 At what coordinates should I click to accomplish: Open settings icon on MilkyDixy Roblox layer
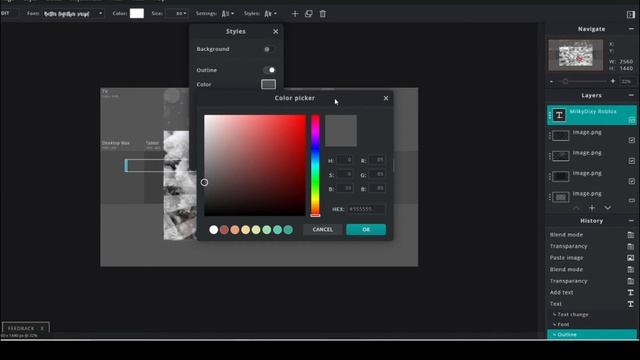[631, 120]
